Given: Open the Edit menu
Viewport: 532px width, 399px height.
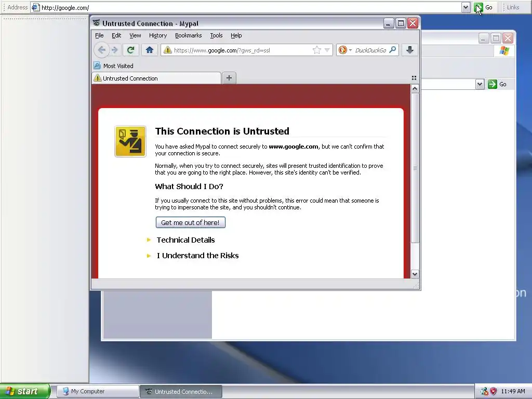Looking at the screenshot, I should [116, 35].
